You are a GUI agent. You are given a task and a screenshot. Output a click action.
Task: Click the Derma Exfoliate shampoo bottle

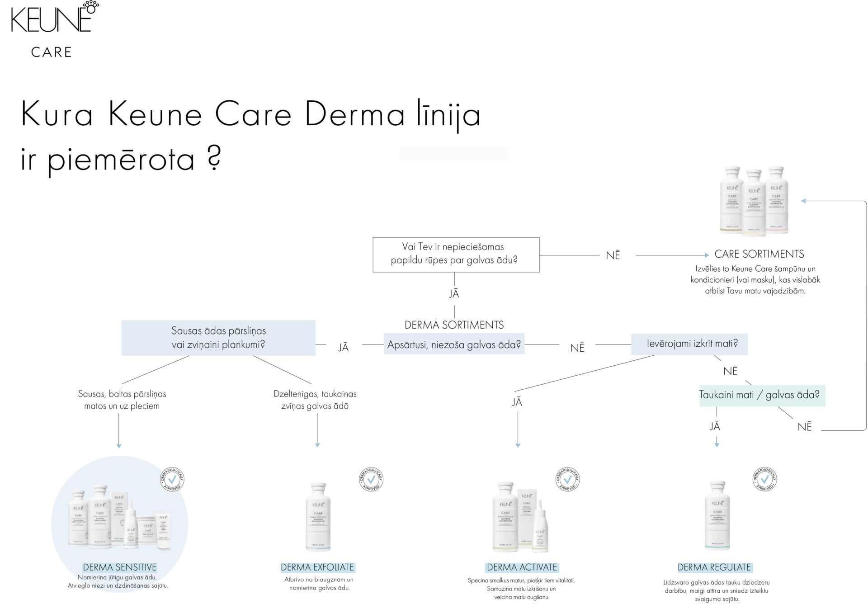318,517
